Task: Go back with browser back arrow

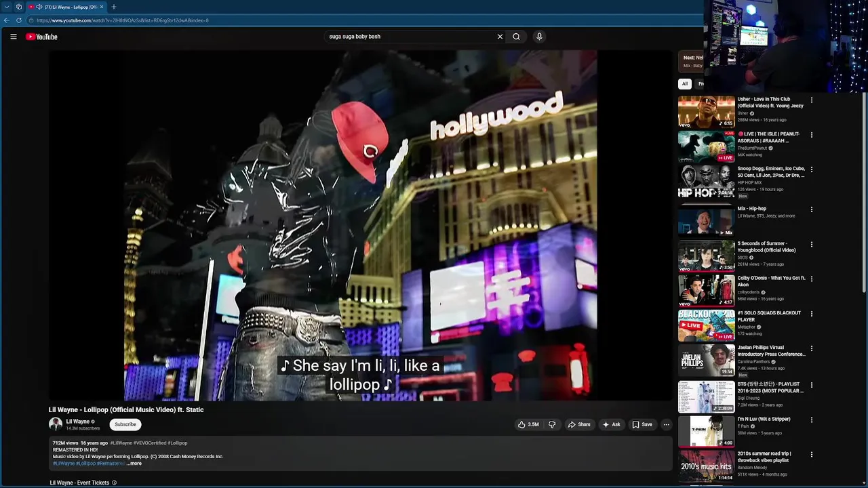Action: coord(7,20)
